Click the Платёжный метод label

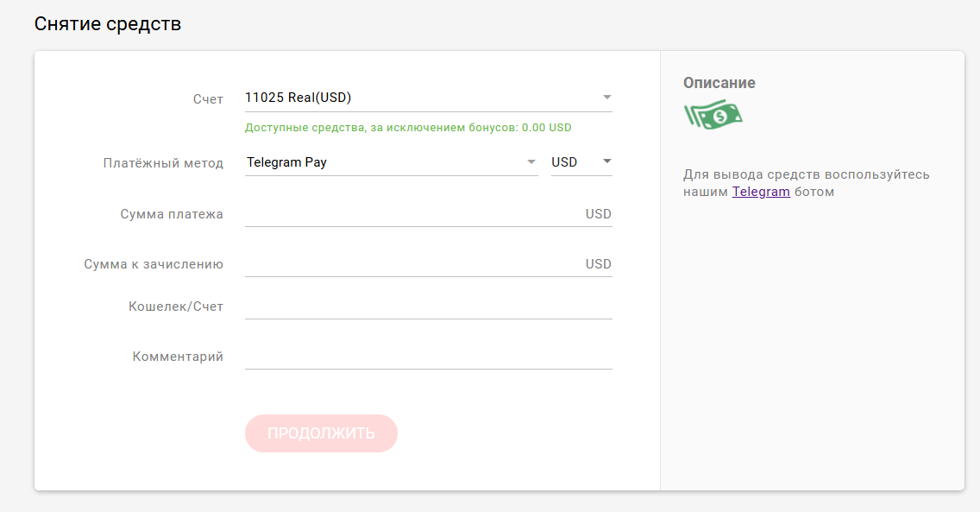click(x=163, y=163)
